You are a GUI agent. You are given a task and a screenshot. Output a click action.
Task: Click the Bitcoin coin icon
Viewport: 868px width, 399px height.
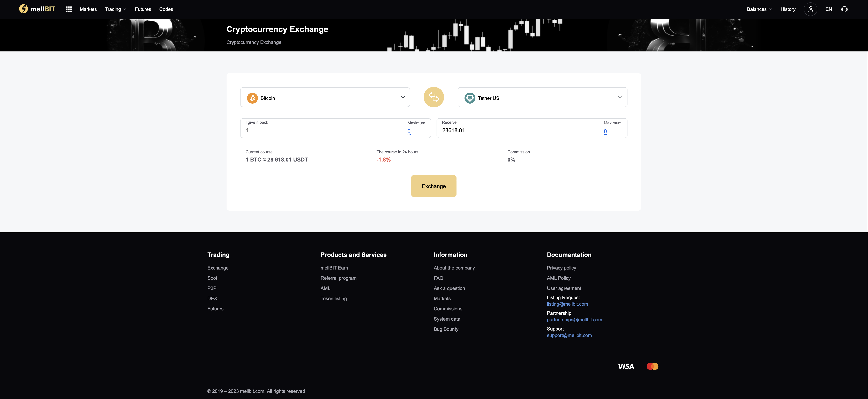coord(252,98)
